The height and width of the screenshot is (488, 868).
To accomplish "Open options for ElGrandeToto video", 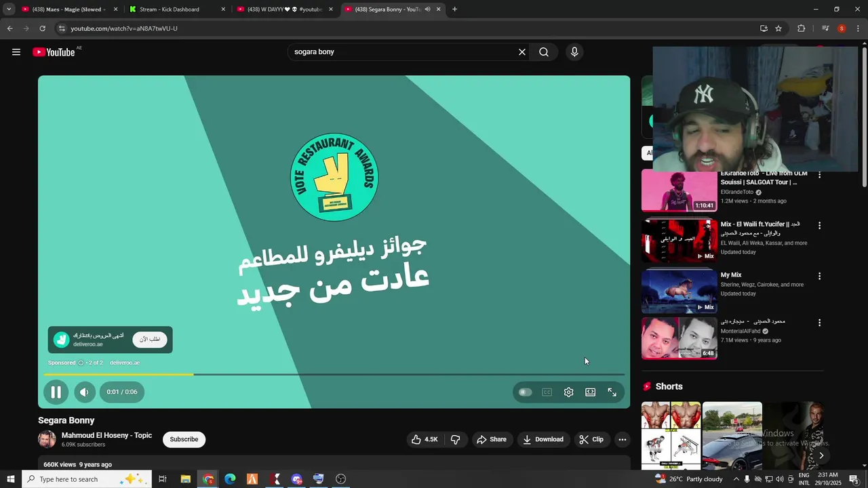I will pyautogui.click(x=819, y=175).
